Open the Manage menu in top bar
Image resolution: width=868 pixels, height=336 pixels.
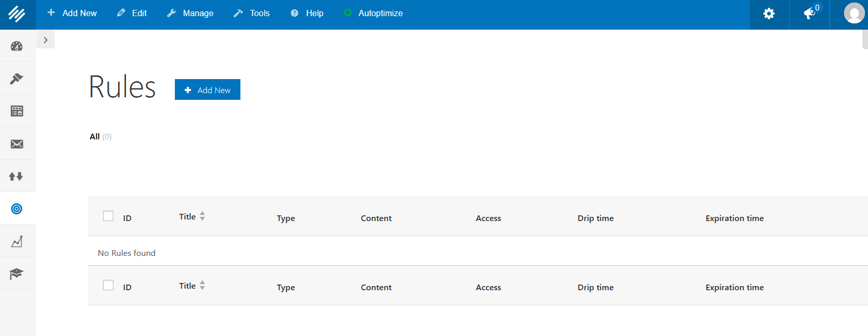pos(190,14)
